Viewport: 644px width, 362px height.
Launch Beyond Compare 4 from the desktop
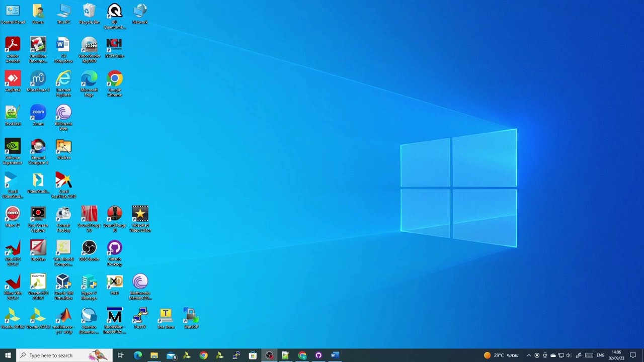(x=38, y=152)
